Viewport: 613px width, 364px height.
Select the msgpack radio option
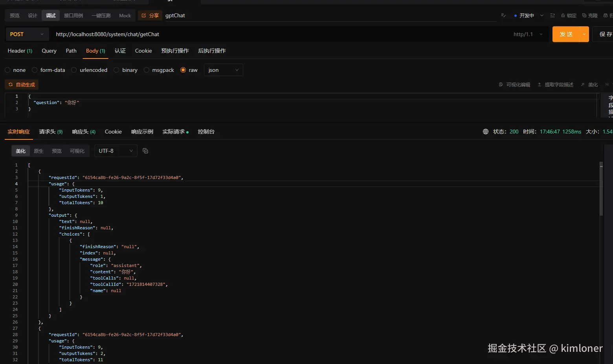(147, 70)
